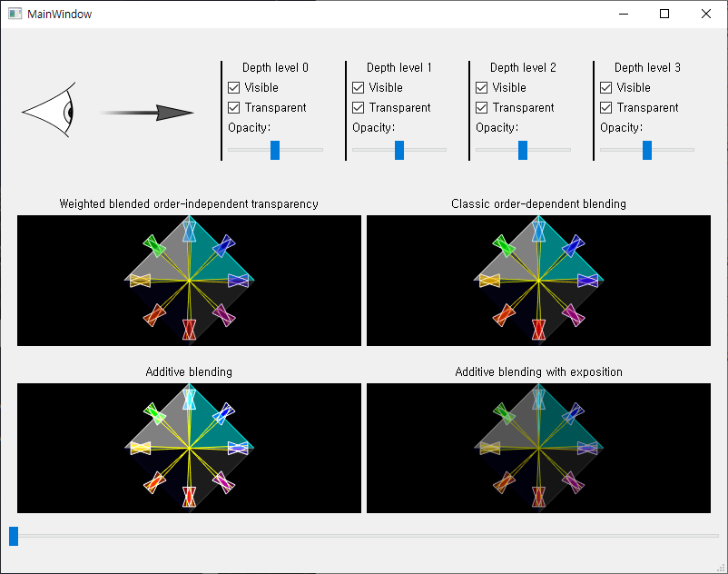Maximize the MainWindow window
728x574 pixels.
tap(664, 14)
